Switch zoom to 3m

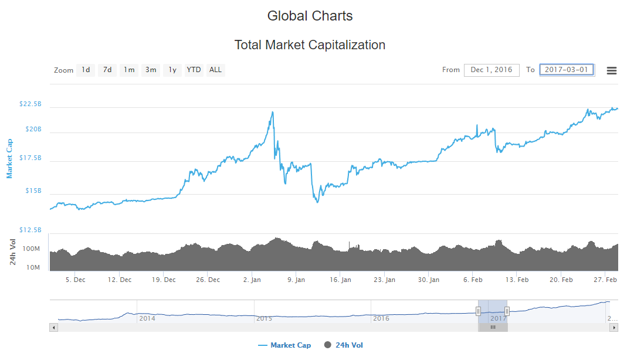151,70
